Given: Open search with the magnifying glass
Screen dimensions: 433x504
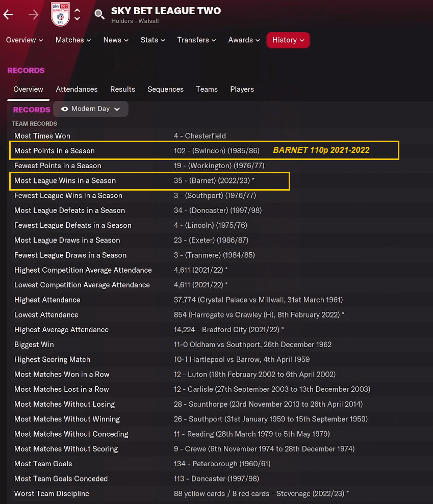Looking at the screenshot, I should click(99, 14).
